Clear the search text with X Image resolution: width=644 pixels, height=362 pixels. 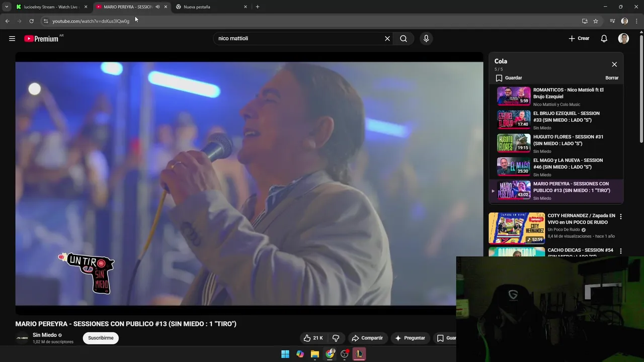coord(387,39)
